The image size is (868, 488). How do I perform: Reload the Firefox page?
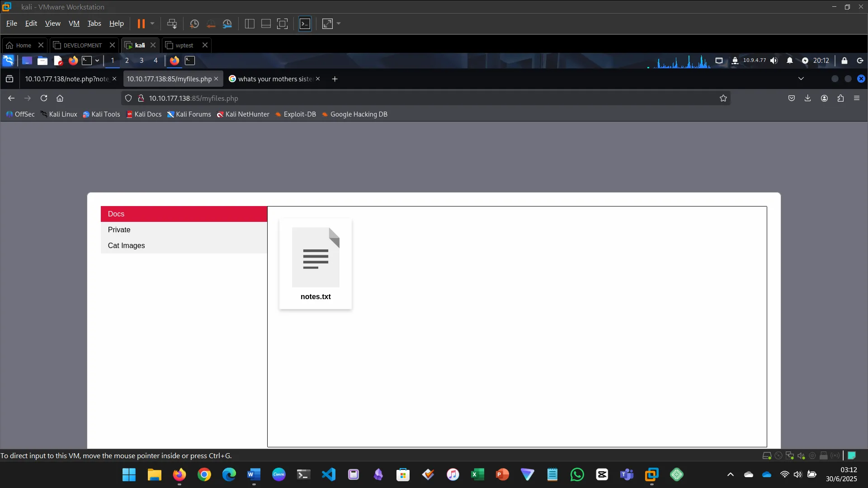[x=44, y=98]
